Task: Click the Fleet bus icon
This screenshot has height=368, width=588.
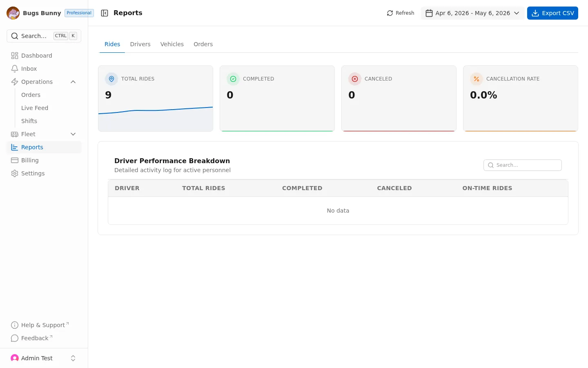Action: (15, 134)
